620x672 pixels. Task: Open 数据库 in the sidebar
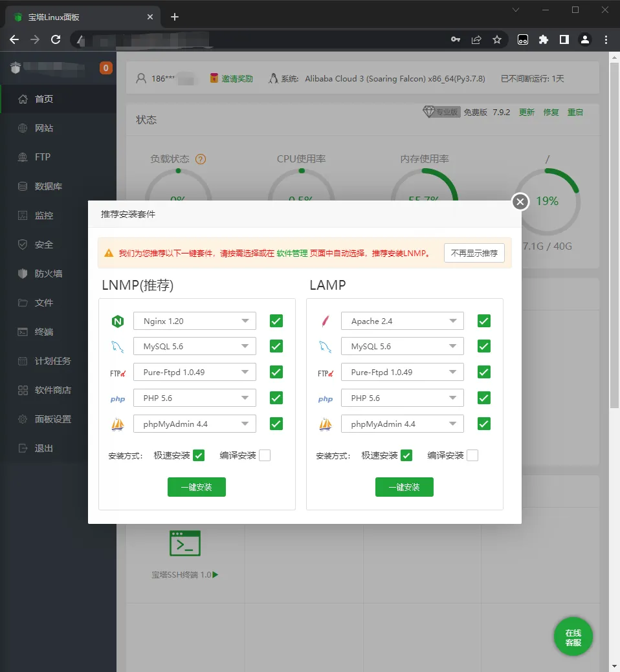coord(58,186)
